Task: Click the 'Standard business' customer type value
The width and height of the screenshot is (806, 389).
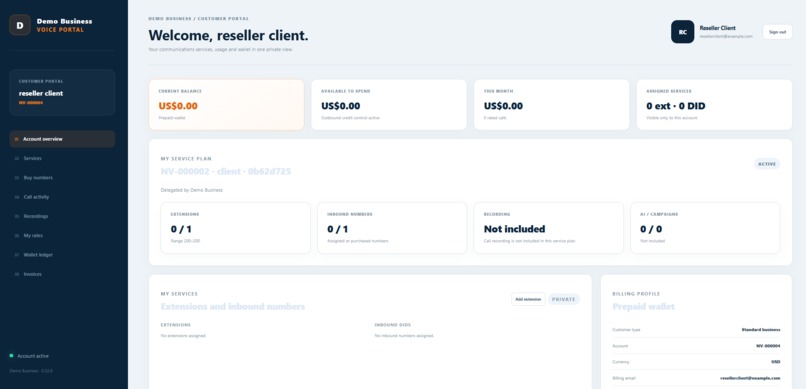Action: (x=761, y=330)
